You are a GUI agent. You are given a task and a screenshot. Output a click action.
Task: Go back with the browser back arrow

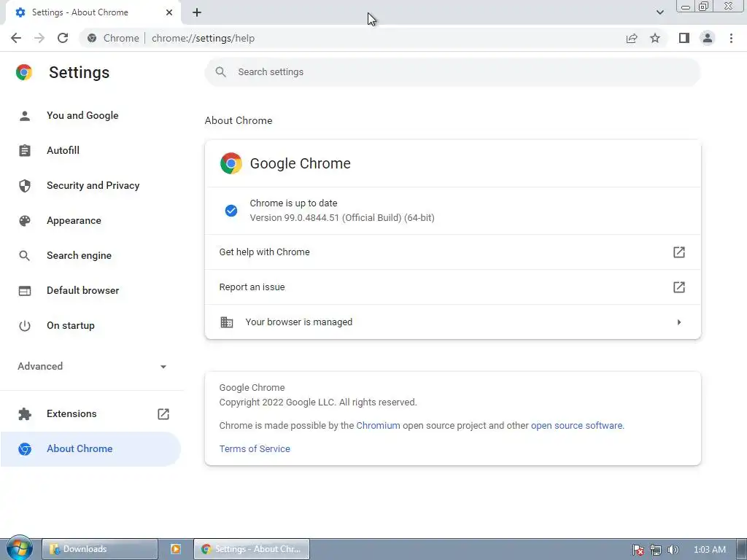click(x=16, y=38)
